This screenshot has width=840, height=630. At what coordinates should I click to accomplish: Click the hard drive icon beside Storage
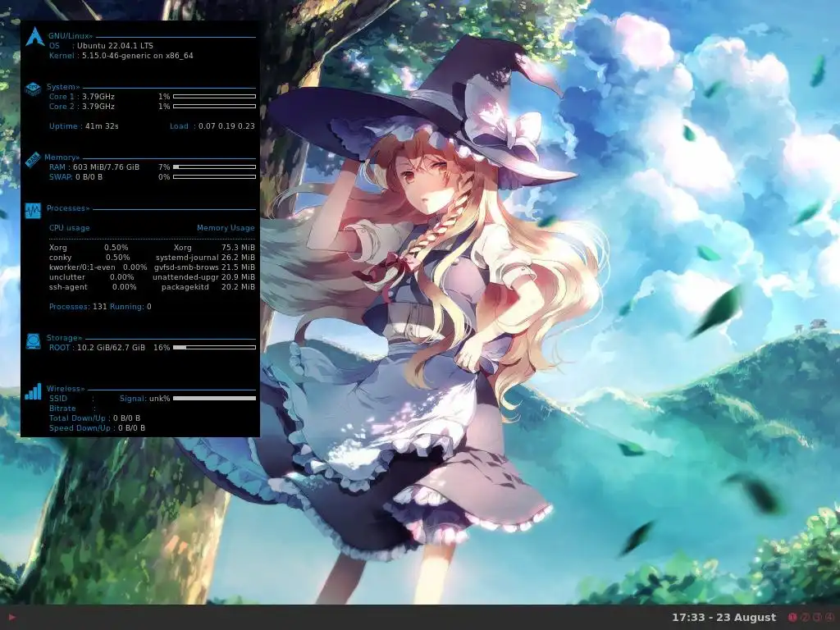tap(33, 341)
